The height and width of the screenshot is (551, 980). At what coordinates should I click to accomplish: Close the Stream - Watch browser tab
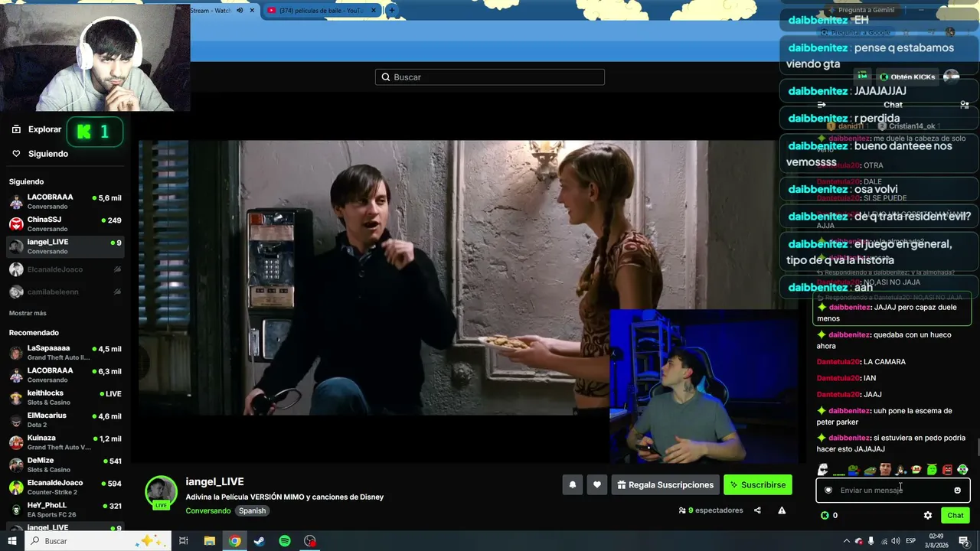[x=252, y=10]
